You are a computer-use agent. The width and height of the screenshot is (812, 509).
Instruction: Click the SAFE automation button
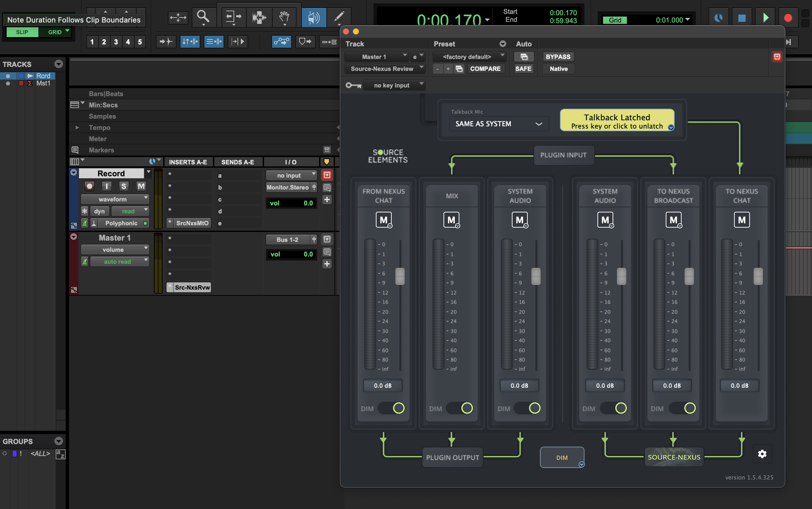523,69
